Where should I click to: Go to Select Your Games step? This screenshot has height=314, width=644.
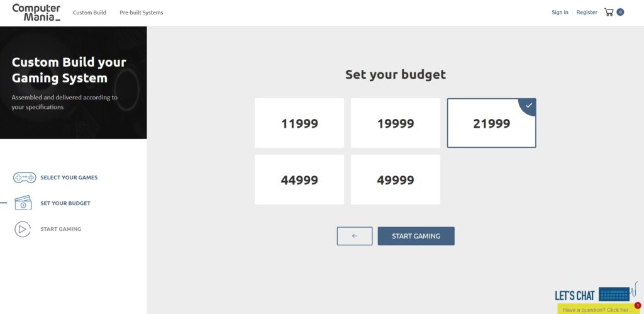coord(69,177)
